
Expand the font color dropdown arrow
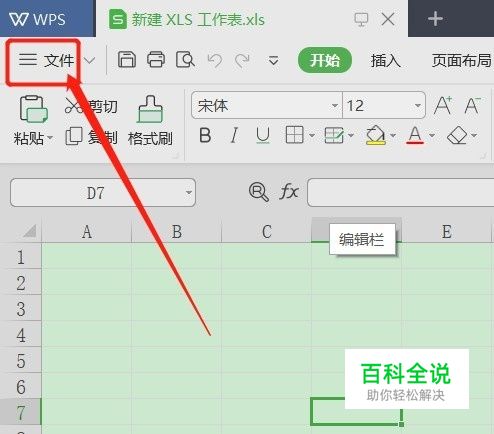point(432,135)
